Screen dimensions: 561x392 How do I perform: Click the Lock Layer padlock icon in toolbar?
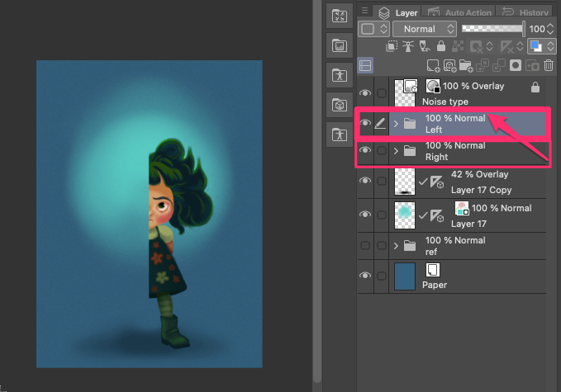click(441, 46)
